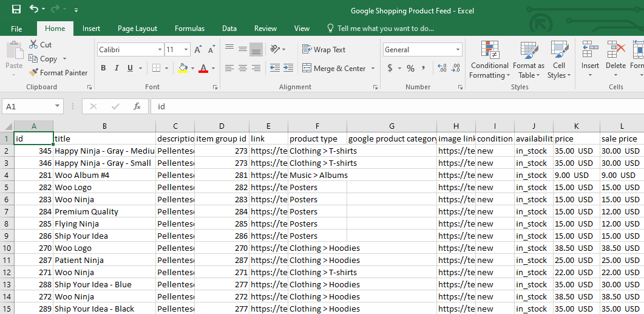This screenshot has width=644, height=314.
Task: Open the Name Box dropdown arrow
Action: (58, 106)
